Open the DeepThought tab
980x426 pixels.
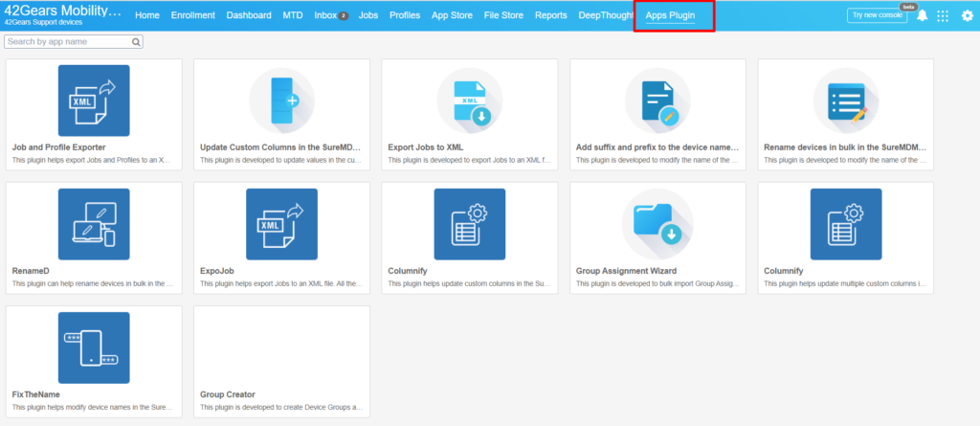tap(606, 15)
